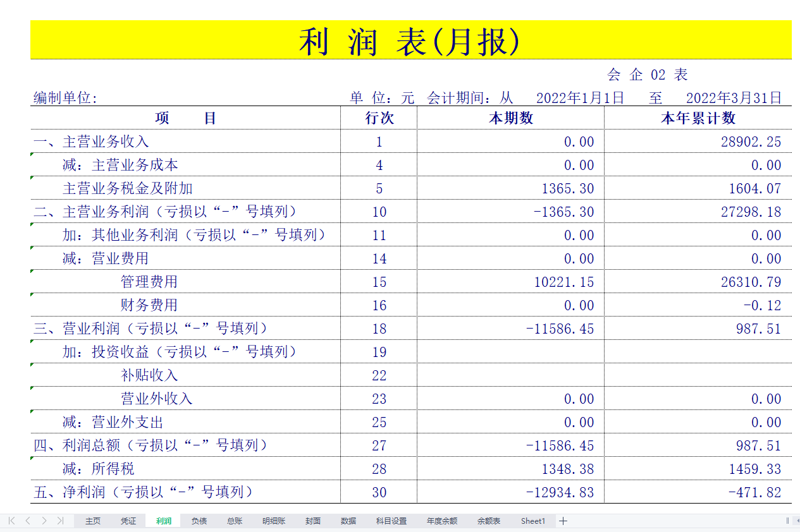
Task: Open the 科目设置 sheet tab
Action: [391, 521]
